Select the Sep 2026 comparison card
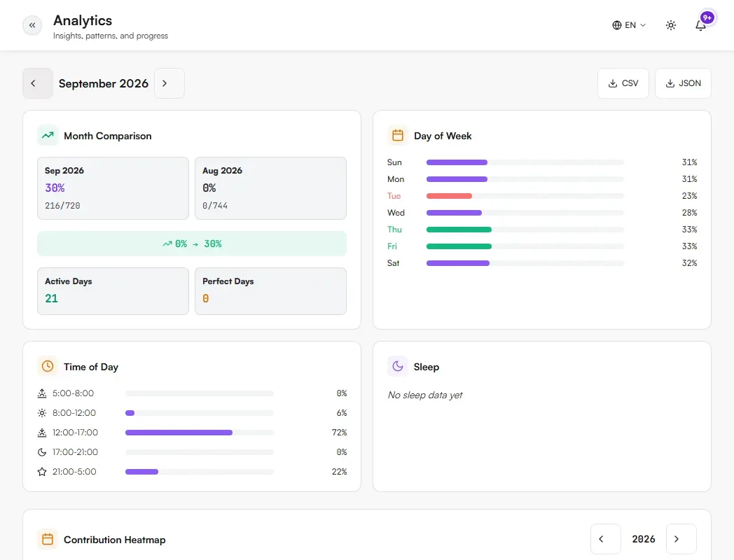This screenshot has height=560, width=734. pos(113,188)
